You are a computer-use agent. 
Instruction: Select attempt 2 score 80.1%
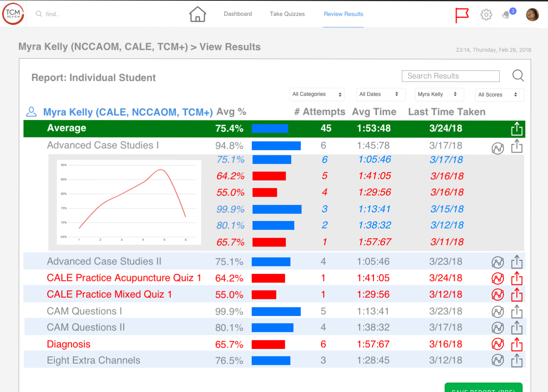tap(230, 225)
